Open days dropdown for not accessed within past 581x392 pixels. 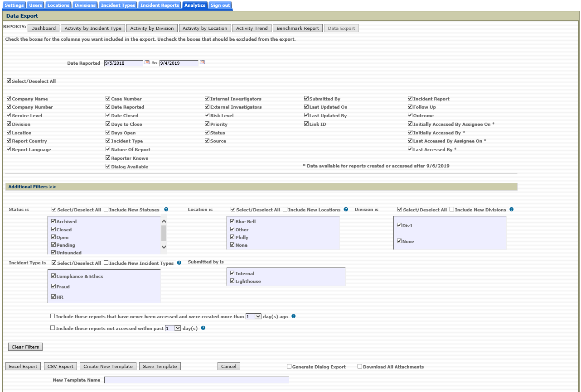point(173,328)
